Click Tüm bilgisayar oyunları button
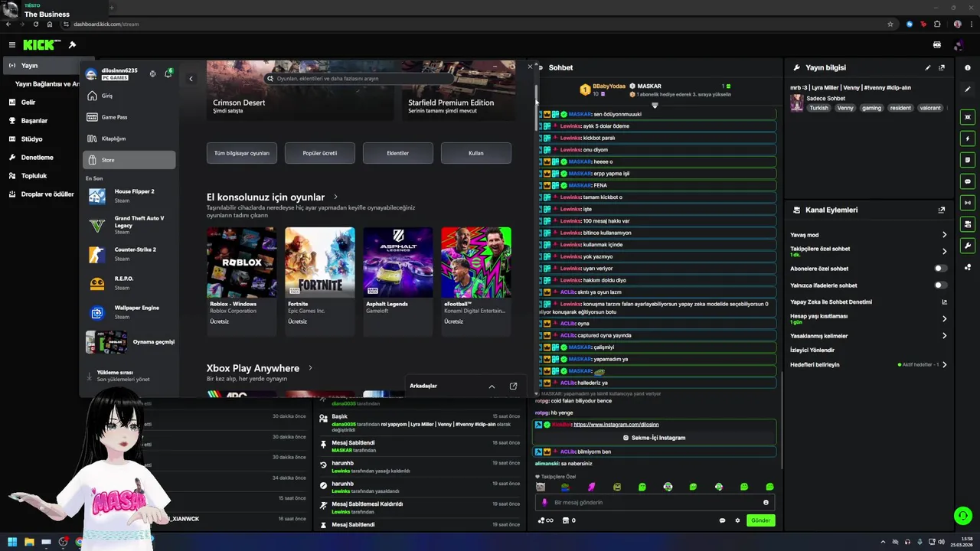Screen dimensions: 980x551 [241, 153]
